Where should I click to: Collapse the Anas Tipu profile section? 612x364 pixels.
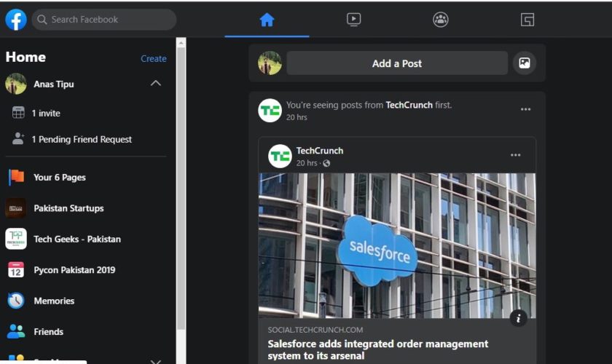click(x=156, y=83)
